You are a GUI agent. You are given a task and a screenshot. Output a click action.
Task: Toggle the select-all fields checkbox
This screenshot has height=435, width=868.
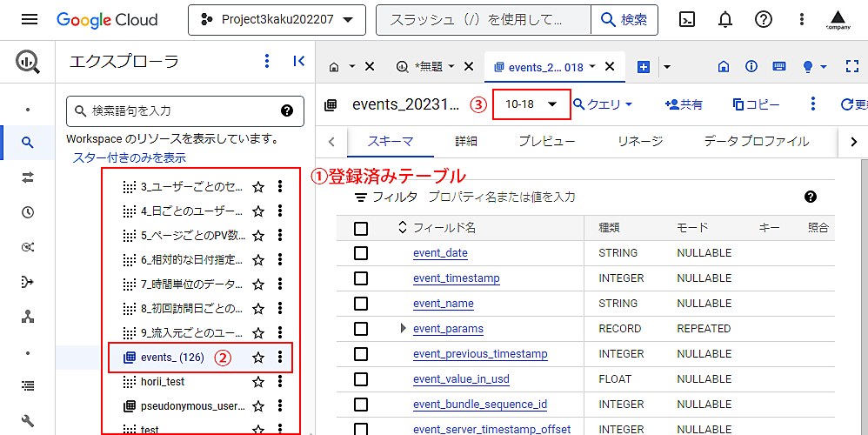point(361,228)
